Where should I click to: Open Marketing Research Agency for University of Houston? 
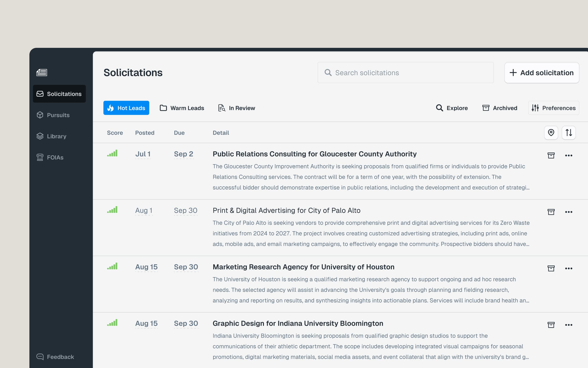pyautogui.click(x=303, y=267)
